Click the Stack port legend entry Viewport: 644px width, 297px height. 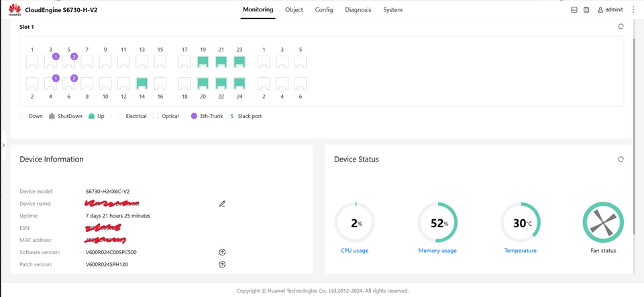pyautogui.click(x=246, y=116)
